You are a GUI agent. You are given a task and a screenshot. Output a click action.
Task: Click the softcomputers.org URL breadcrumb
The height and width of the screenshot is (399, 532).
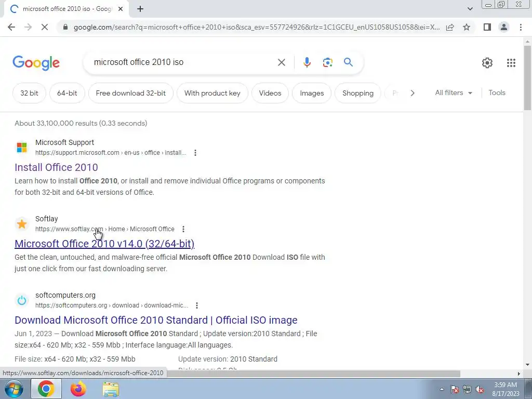pos(112,305)
